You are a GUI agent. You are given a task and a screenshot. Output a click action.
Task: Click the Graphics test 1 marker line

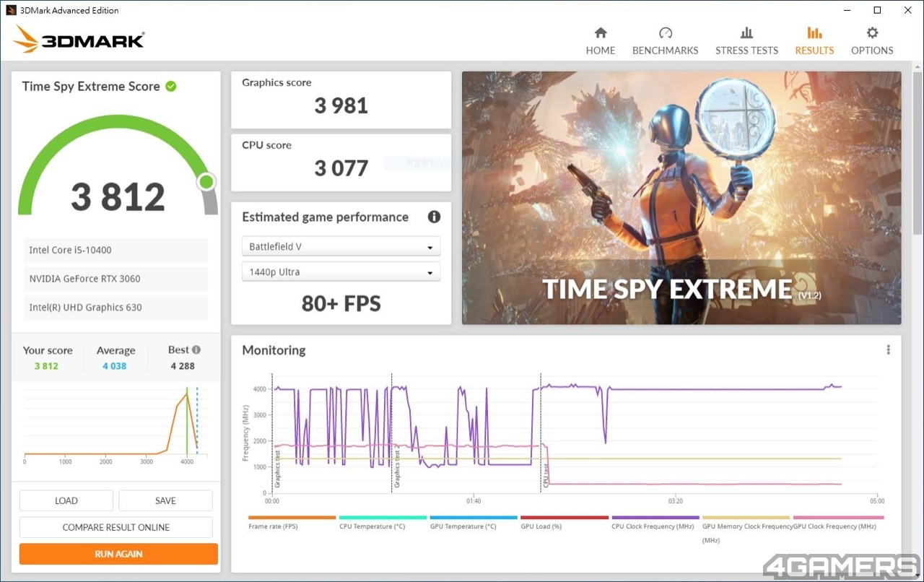272,433
